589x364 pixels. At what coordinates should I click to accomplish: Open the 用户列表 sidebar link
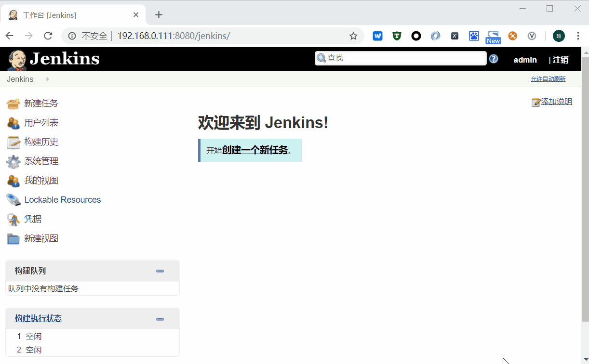click(41, 123)
